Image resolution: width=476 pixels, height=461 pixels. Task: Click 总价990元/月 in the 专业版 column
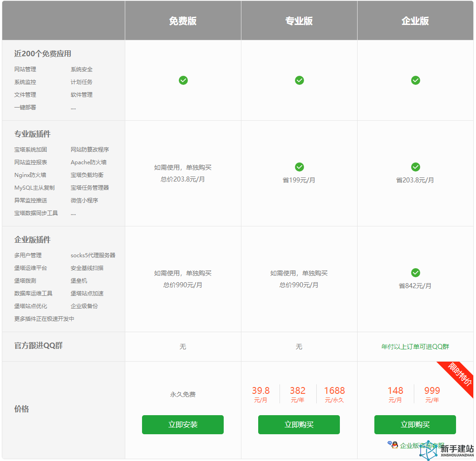[x=299, y=285]
